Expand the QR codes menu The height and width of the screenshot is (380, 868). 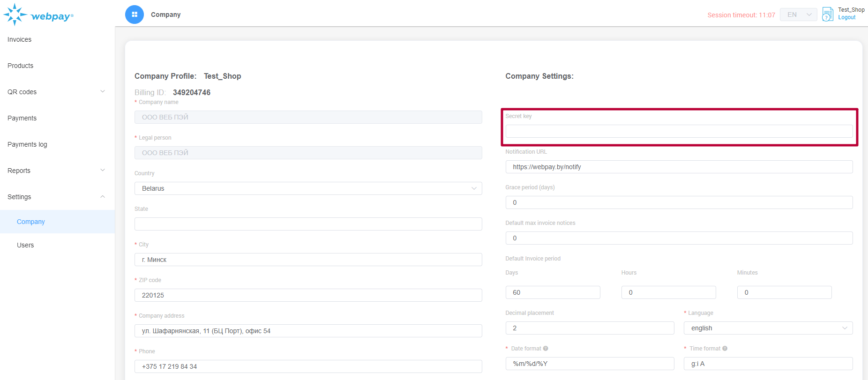pos(56,92)
